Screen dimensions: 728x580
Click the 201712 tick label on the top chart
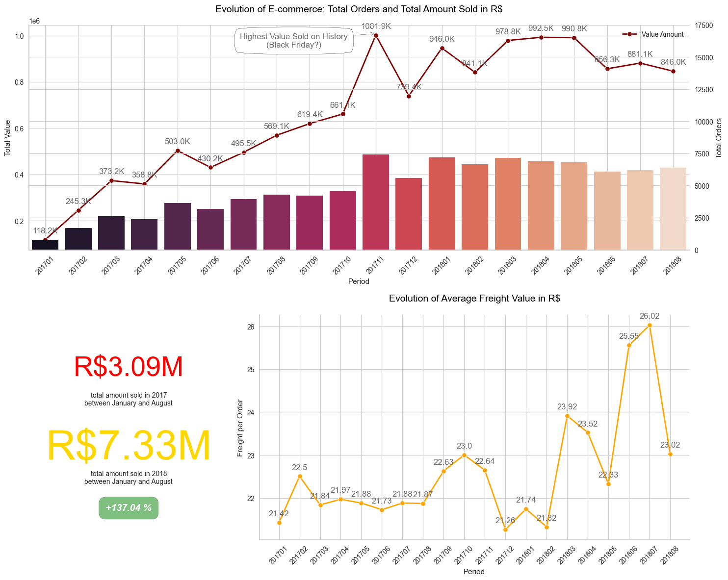(x=409, y=265)
